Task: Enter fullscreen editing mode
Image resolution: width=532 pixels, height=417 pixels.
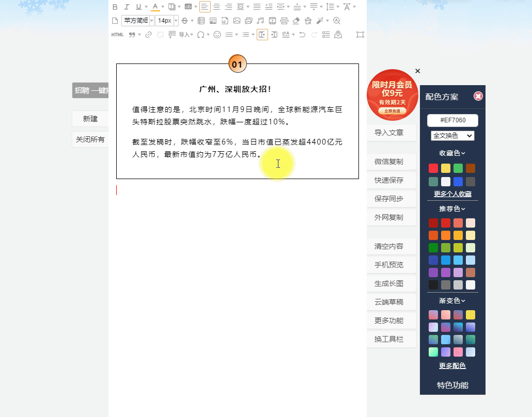Action: pyautogui.click(x=360, y=35)
